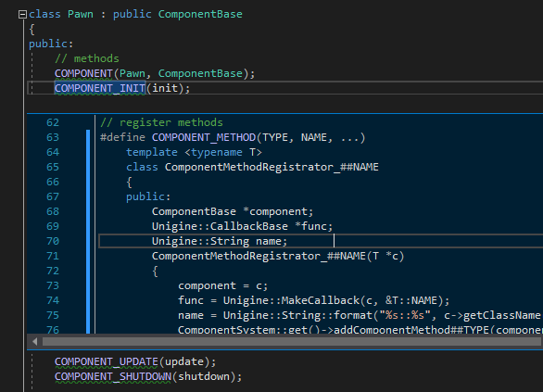543x392 pixels.
Task: Click Unigine::MakeCallback on line 74
Action: point(291,300)
